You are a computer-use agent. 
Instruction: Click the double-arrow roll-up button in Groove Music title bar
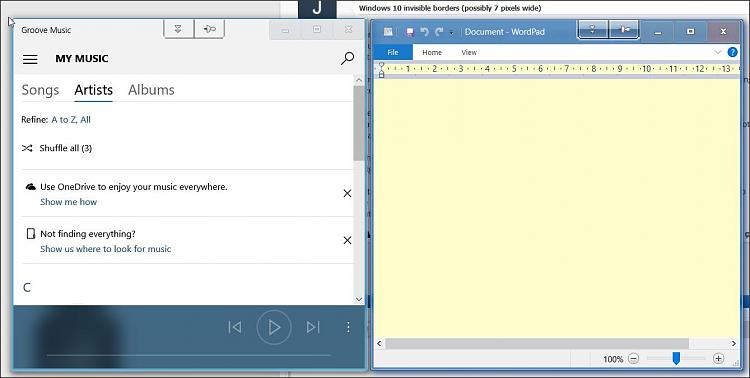179,29
